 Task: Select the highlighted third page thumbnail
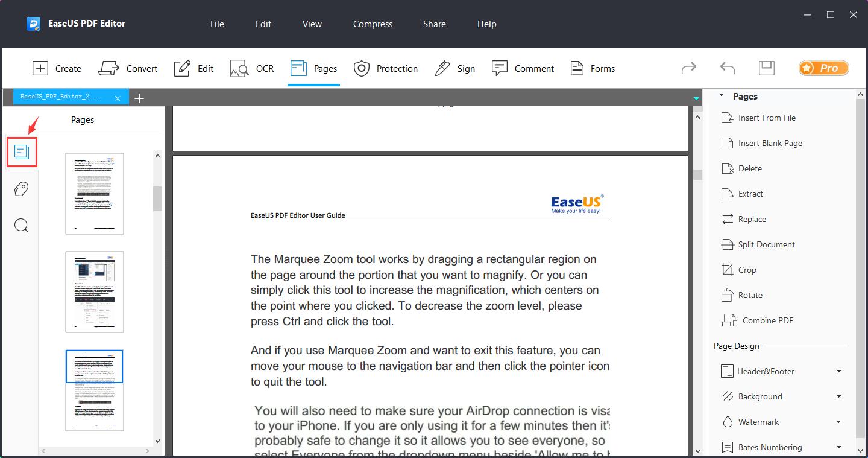95,390
